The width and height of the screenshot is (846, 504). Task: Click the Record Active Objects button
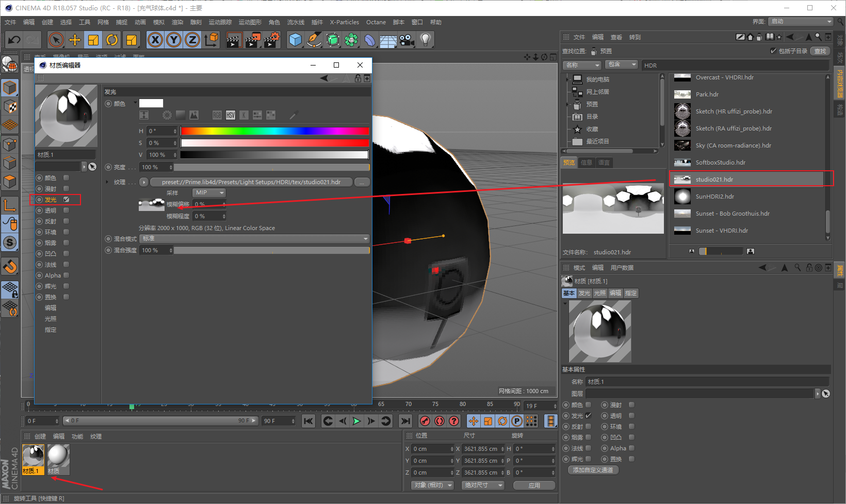[x=425, y=421]
